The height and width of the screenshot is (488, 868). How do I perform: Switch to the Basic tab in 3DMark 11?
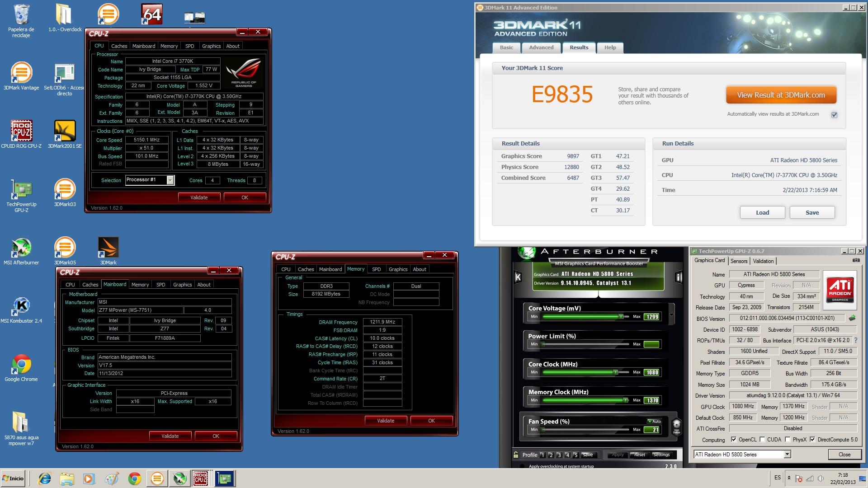[506, 47]
